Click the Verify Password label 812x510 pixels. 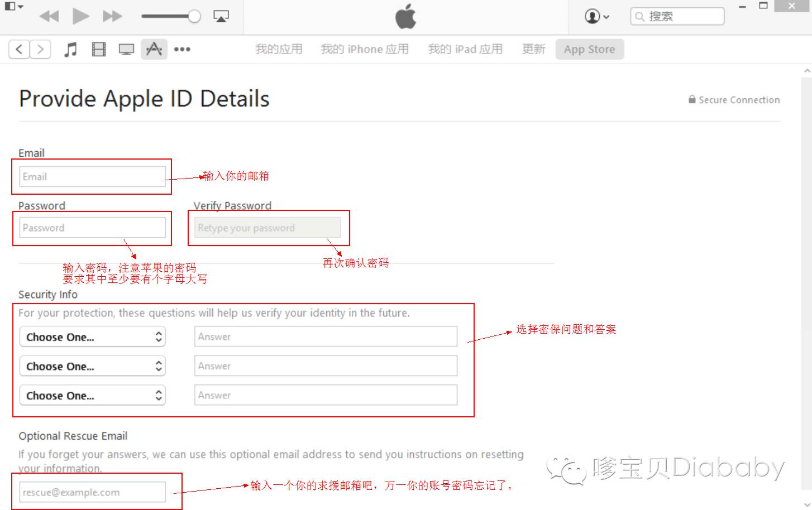pyautogui.click(x=232, y=205)
